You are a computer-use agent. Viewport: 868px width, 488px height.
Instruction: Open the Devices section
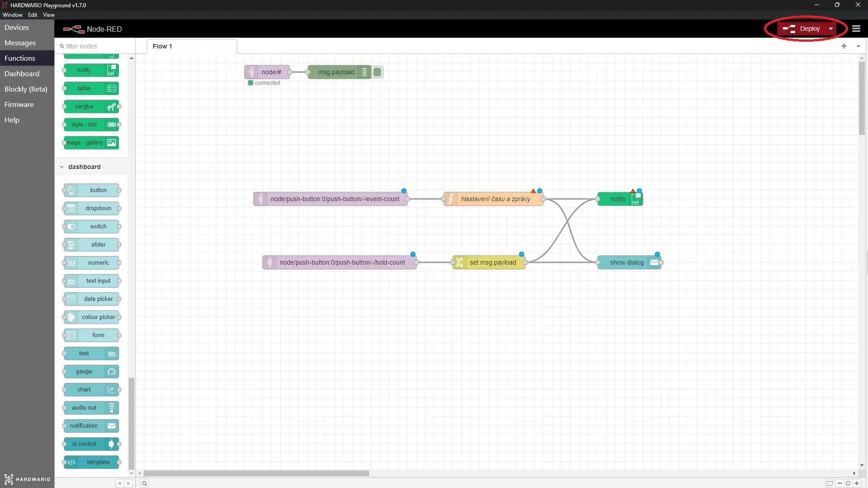click(27, 28)
